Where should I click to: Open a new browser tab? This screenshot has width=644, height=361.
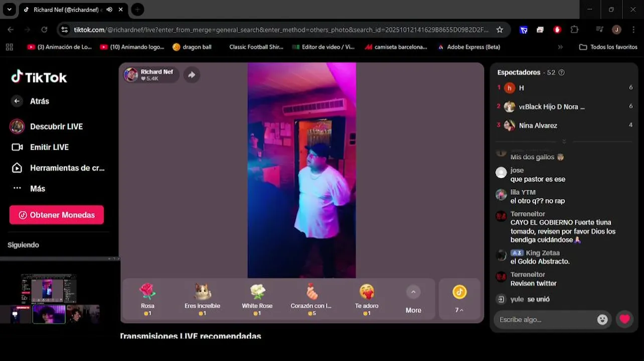137,10
